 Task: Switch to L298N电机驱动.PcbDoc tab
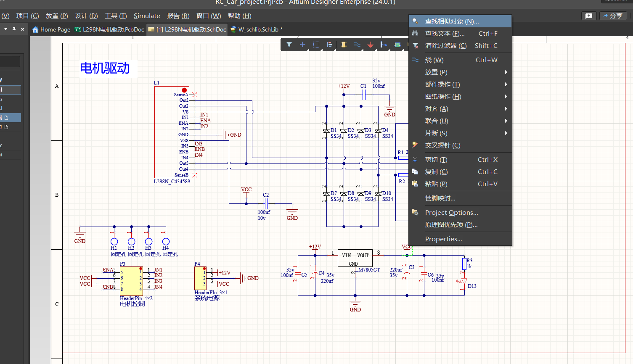109,29
